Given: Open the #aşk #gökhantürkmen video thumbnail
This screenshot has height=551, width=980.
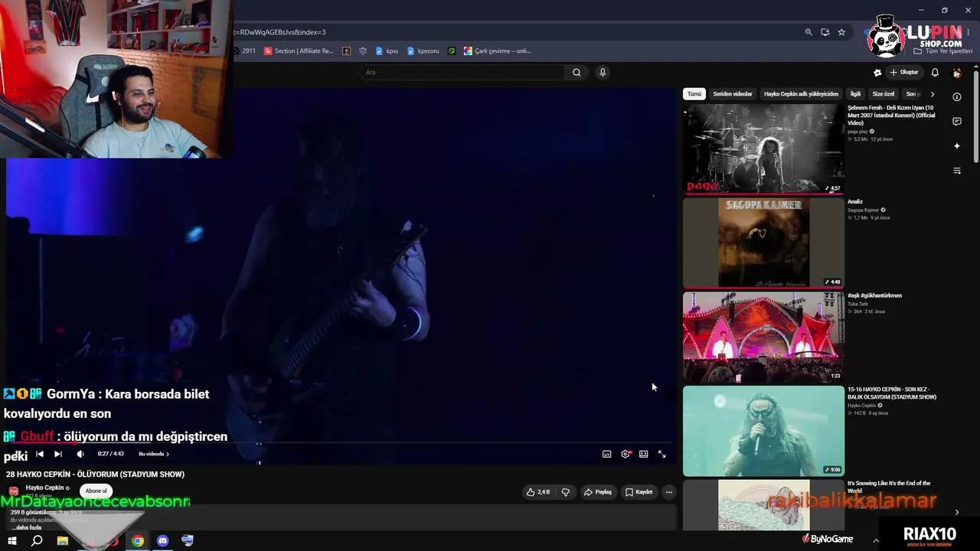Looking at the screenshot, I should tap(763, 337).
